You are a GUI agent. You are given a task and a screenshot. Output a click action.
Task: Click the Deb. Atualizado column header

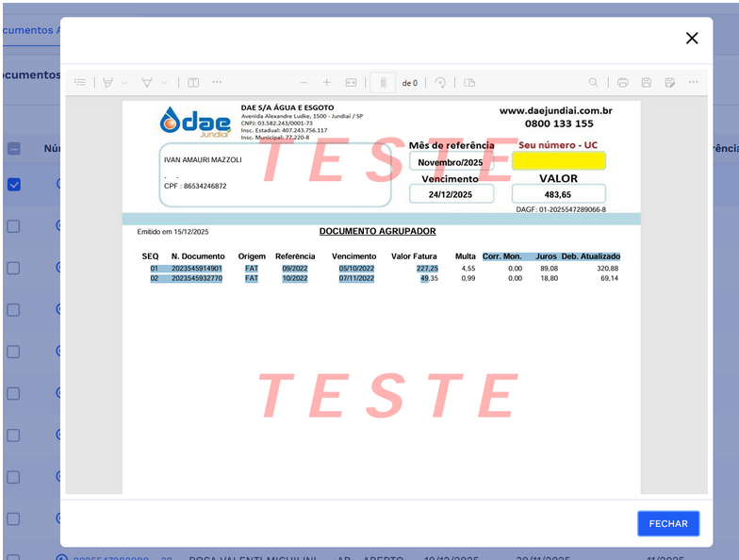pyautogui.click(x=590, y=256)
